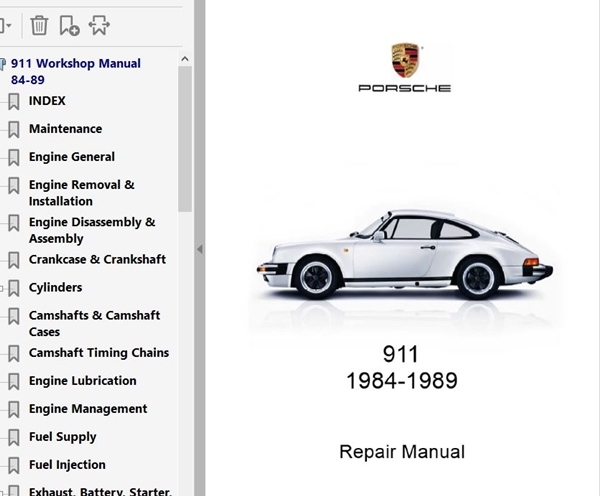
Task: Jump to Engine Lubrication
Action: (x=83, y=380)
